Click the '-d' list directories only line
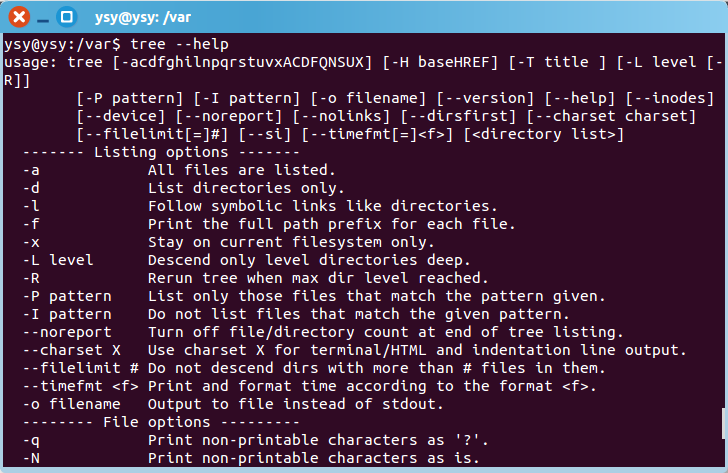 tap(240, 188)
